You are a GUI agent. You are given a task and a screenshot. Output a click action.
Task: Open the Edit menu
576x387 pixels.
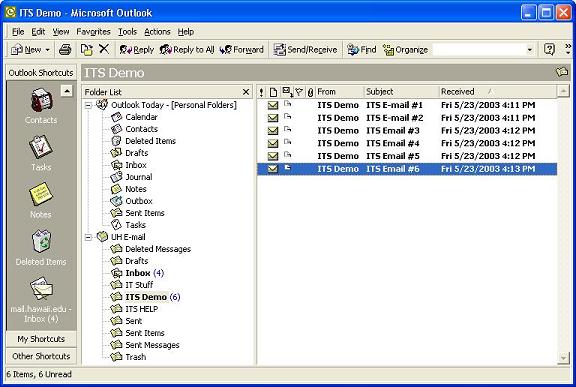coord(38,32)
